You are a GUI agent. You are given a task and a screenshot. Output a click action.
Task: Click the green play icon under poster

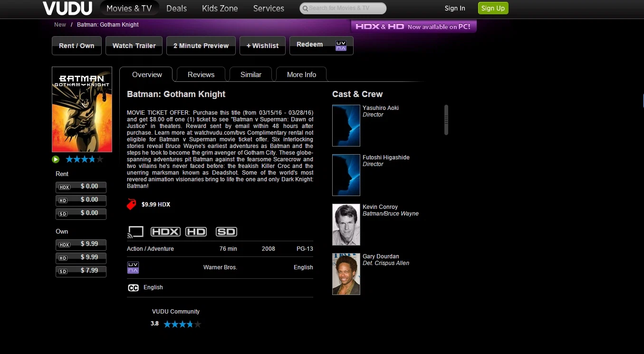point(56,159)
